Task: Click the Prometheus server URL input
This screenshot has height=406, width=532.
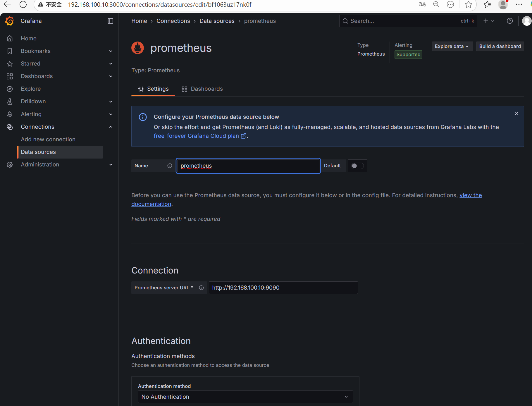Action: pos(283,288)
